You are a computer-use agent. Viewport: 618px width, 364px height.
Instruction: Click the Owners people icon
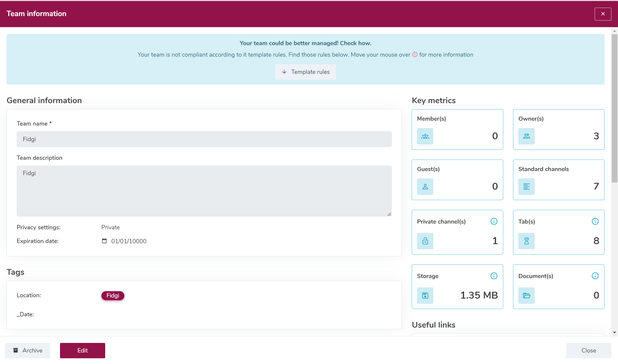(x=527, y=136)
